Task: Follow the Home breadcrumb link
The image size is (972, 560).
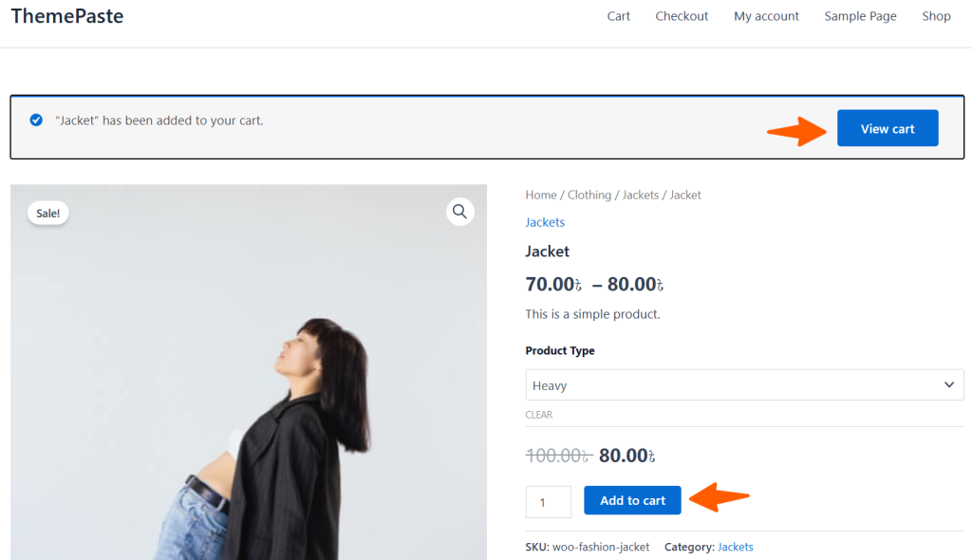Action: (541, 195)
